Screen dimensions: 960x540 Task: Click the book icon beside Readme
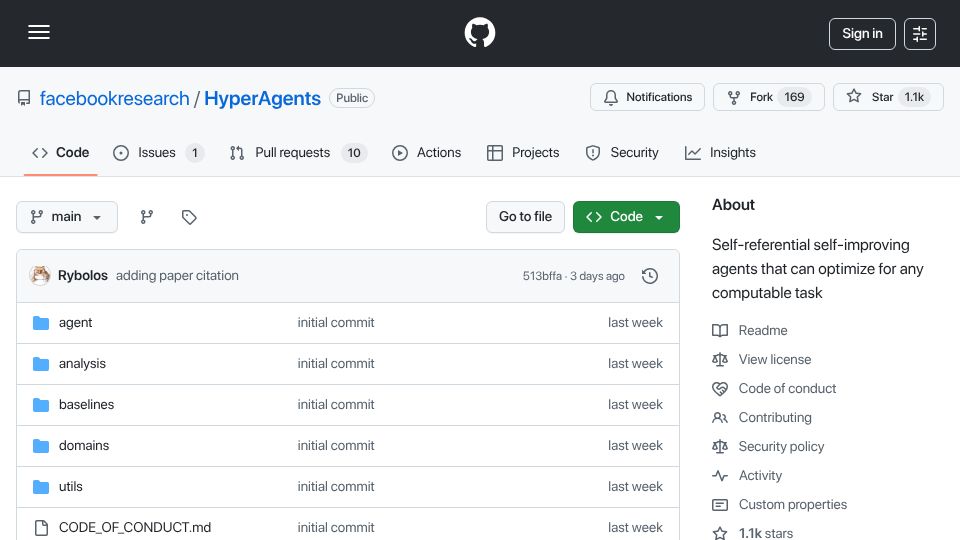tap(720, 331)
